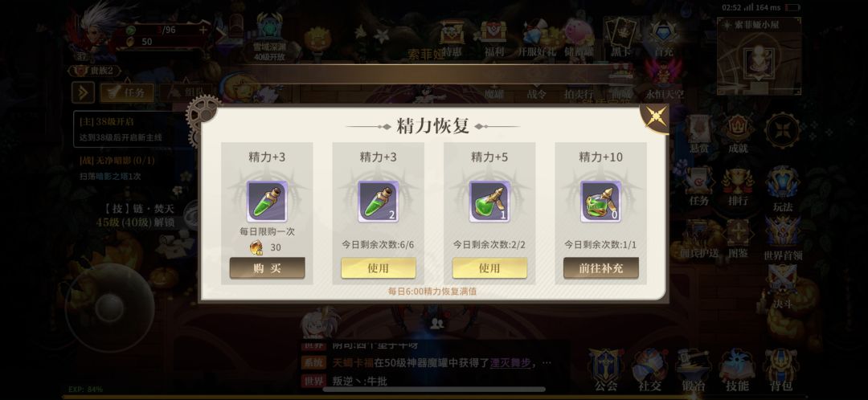The image size is (868, 400).
Task: Select the 精力+5 flask icon
Action: point(489,202)
